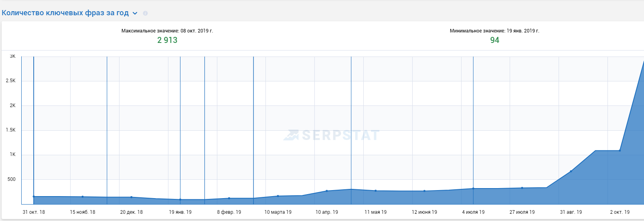Click the chevron arrow beside the chart title
This screenshot has height=221, width=644.
click(x=135, y=13)
